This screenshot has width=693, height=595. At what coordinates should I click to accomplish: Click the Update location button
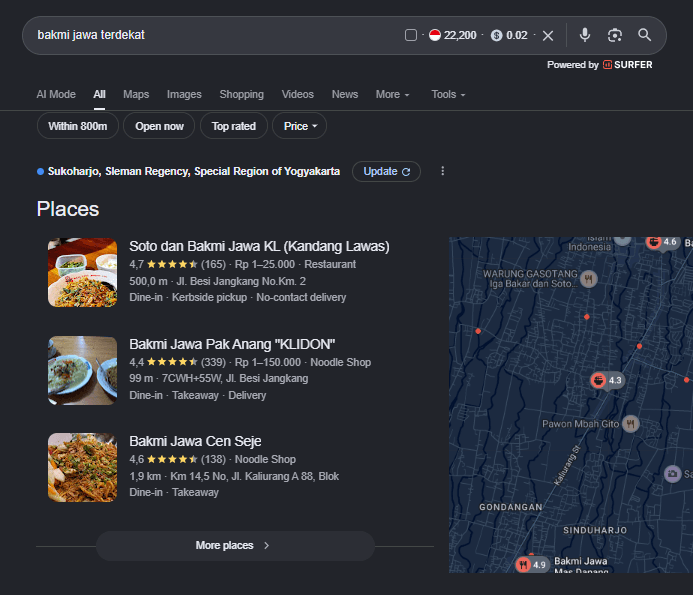point(386,172)
